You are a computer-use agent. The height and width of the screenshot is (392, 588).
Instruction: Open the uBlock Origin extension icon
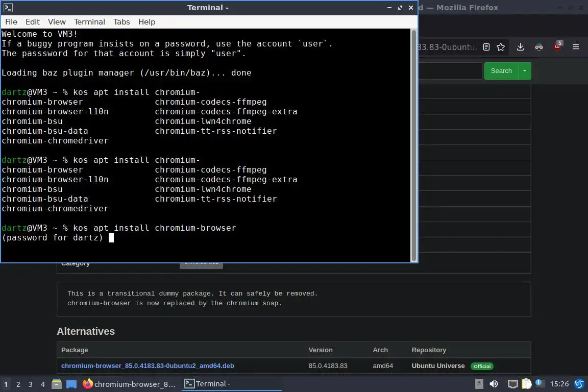tap(557, 46)
